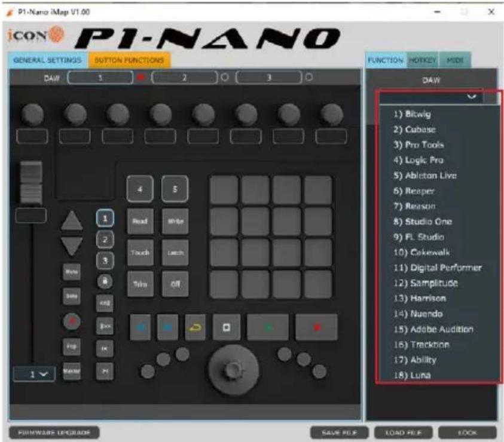
Task: Collapse the DAW dropdown chevron
Action: click(472, 97)
